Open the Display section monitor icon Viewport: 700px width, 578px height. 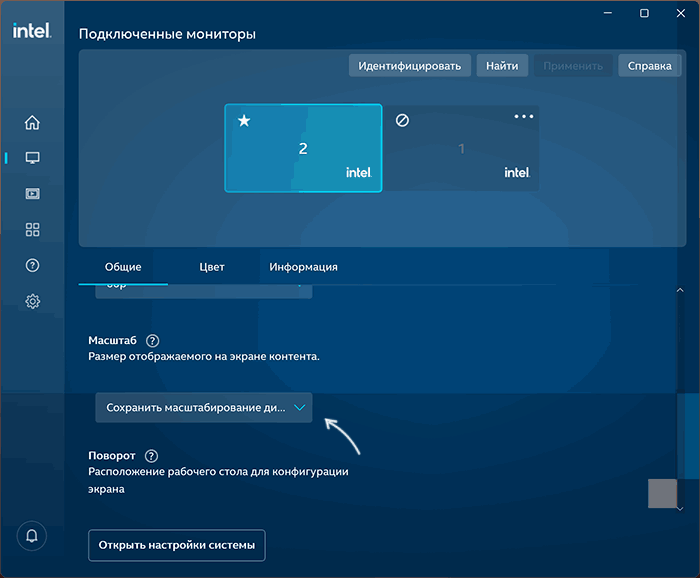(32, 158)
